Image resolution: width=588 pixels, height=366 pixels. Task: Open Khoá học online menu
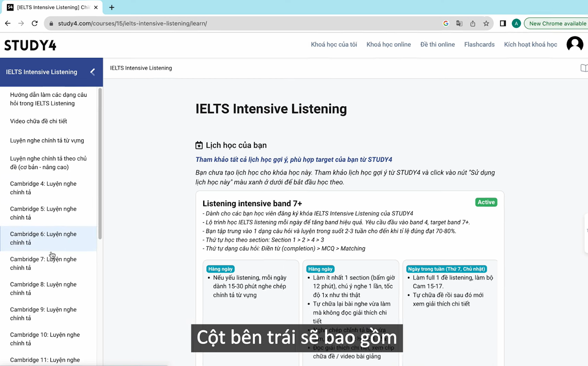coord(388,44)
